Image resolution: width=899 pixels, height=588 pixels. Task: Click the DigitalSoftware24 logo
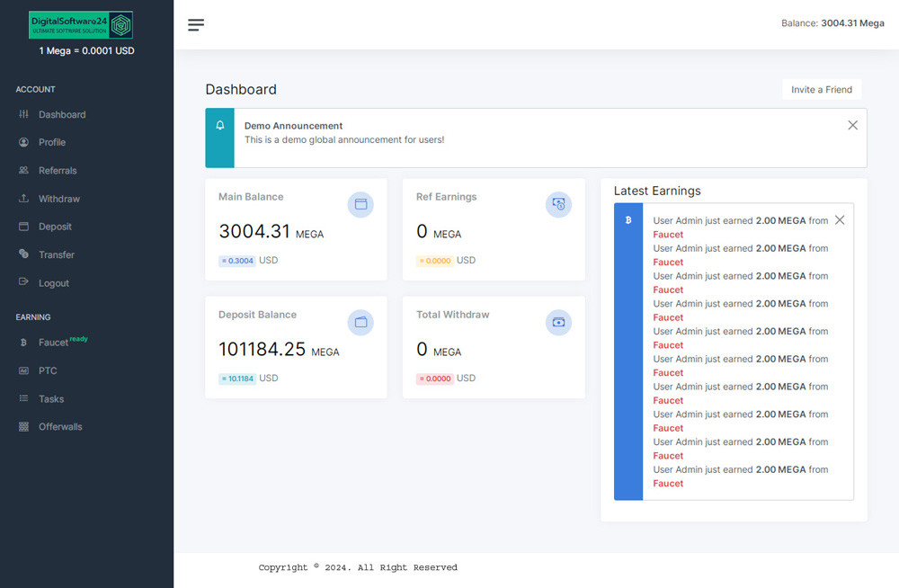[81, 25]
